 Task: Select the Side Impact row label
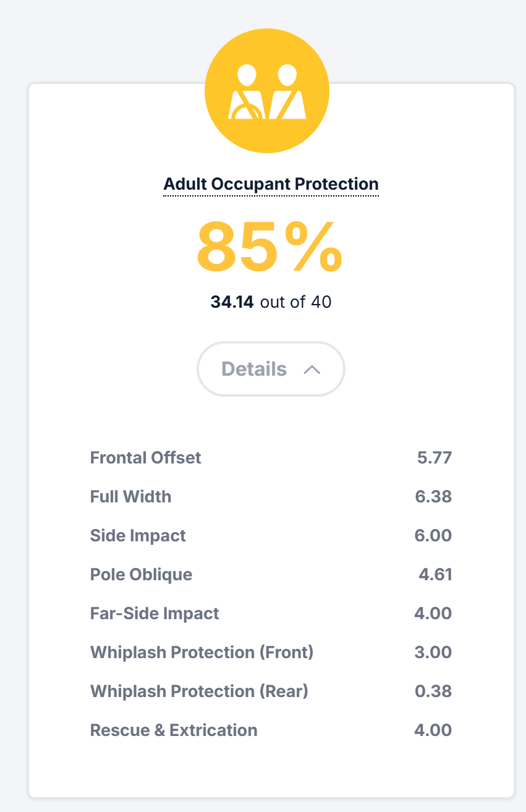138,536
